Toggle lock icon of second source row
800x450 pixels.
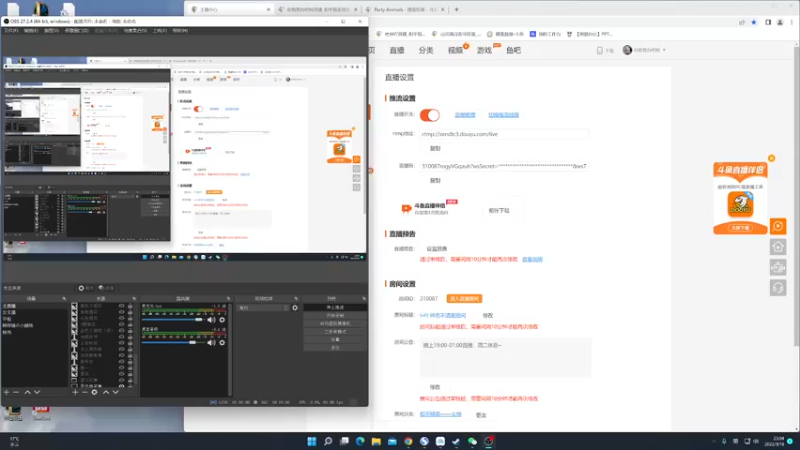click(x=130, y=312)
